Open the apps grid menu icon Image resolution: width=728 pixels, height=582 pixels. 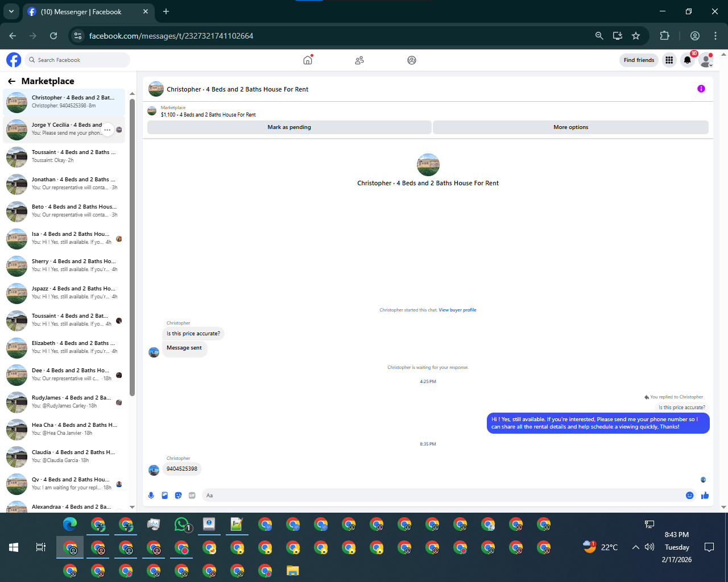(669, 60)
